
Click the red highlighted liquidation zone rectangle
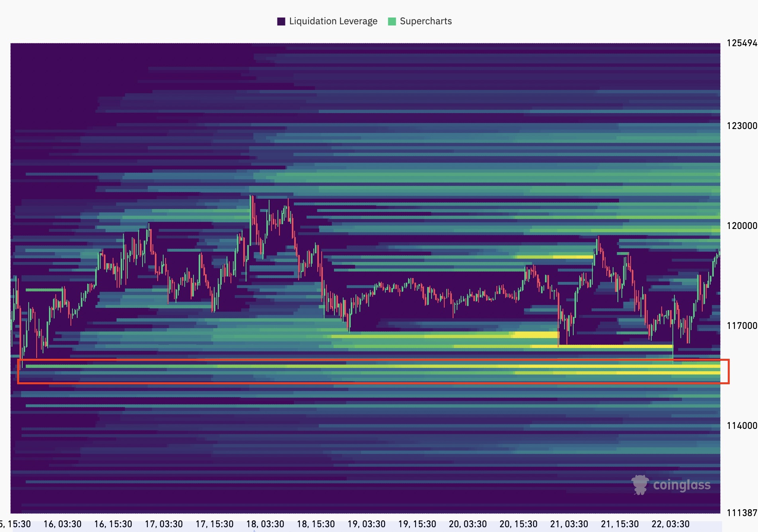[x=373, y=371]
